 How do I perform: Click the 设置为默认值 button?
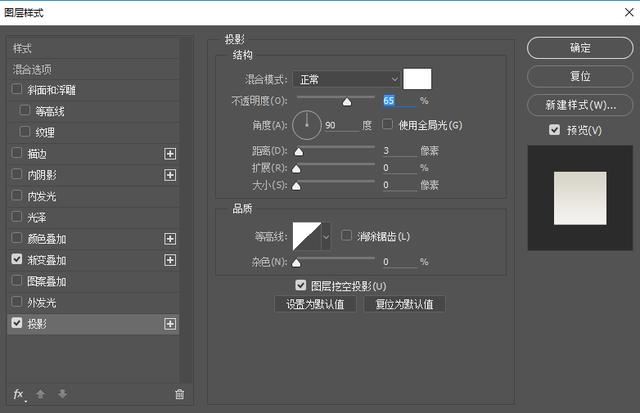(315, 304)
